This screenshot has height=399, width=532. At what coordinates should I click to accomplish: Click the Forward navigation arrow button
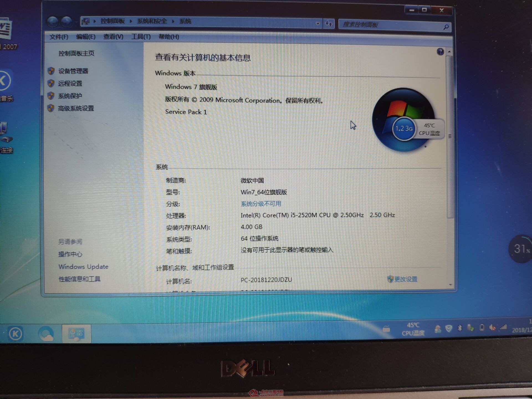click(x=66, y=22)
